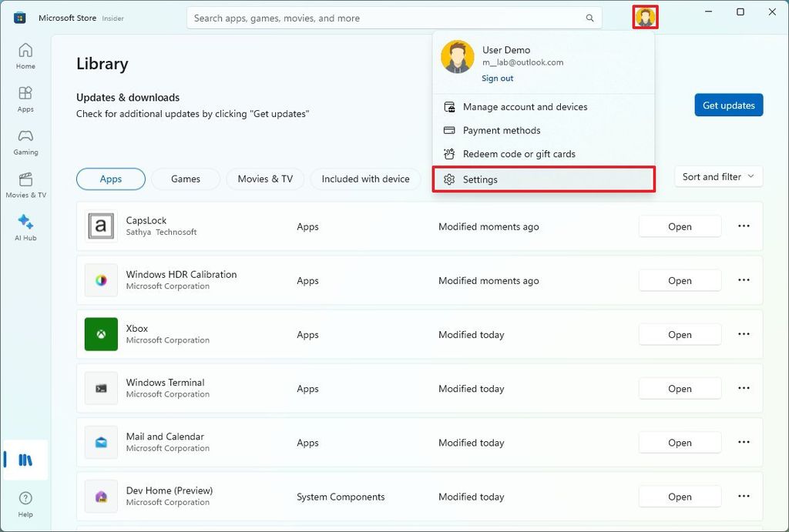Viewport: 789px width, 532px height.
Task: Click the Dev Home (Preview) app icon
Action: pyautogui.click(x=101, y=496)
